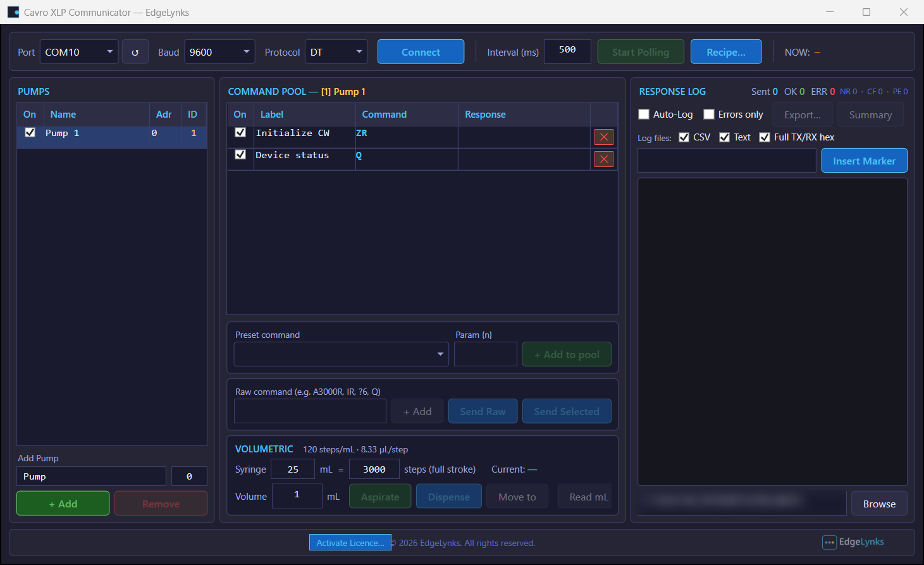Uncheck the Initialize CW command checkbox

coord(240,132)
